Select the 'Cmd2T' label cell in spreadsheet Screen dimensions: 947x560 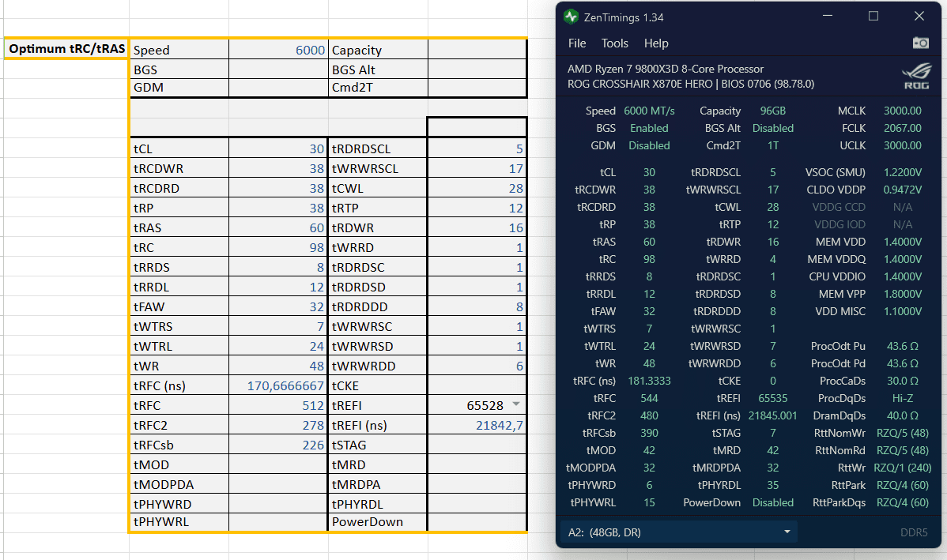tap(378, 88)
